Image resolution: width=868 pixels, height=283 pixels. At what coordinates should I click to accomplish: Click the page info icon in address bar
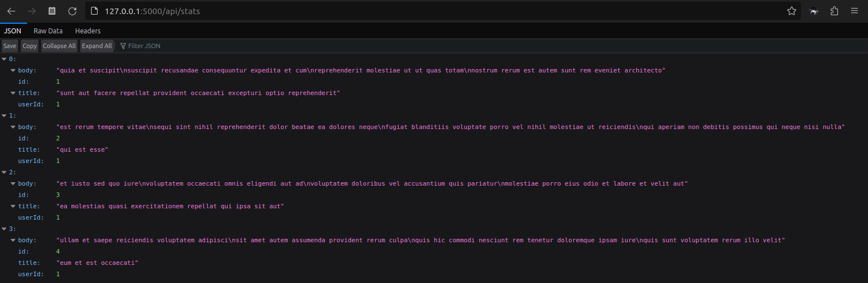pyautogui.click(x=94, y=11)
